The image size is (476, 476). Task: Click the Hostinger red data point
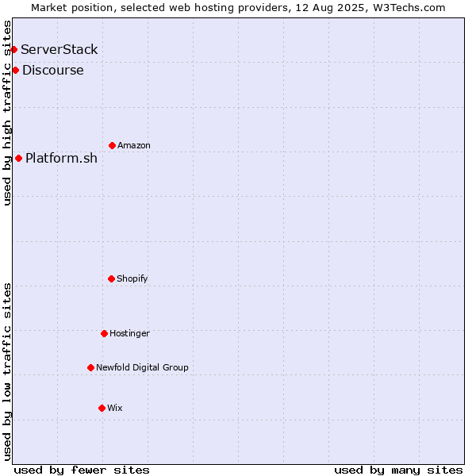[x=104, y=333]
